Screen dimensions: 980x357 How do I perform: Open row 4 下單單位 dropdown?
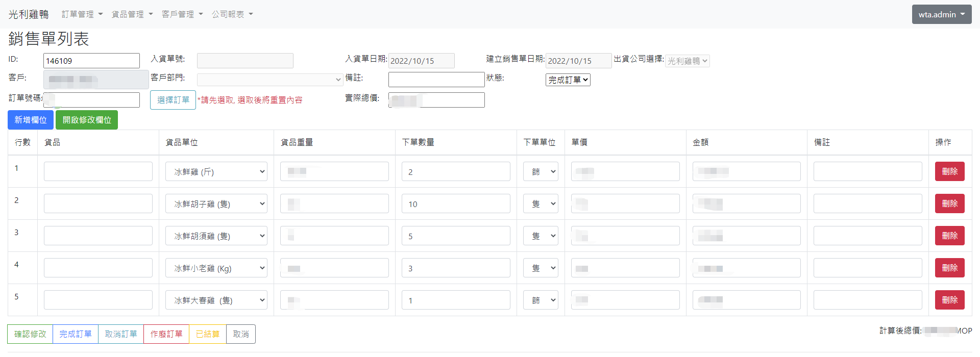pos(541,268)
